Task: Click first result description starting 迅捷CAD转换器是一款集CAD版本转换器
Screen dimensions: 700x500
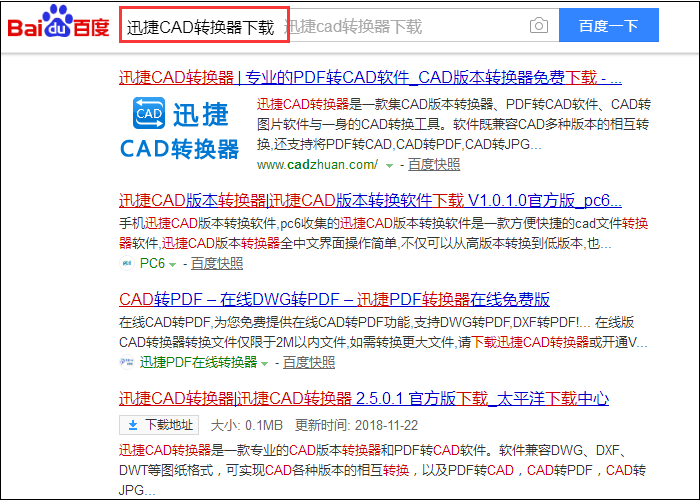Action: click(454, 124)
